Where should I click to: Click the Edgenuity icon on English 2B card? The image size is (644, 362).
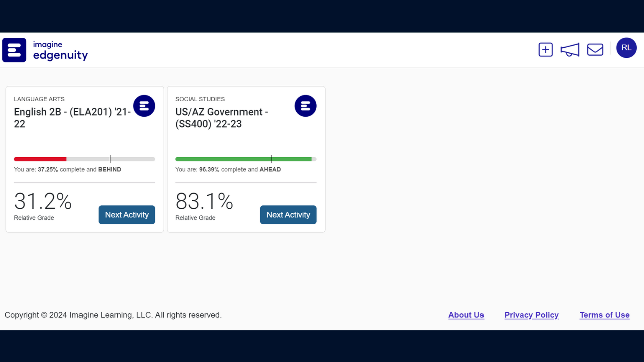pyautogui.click(x=144, y=106)
